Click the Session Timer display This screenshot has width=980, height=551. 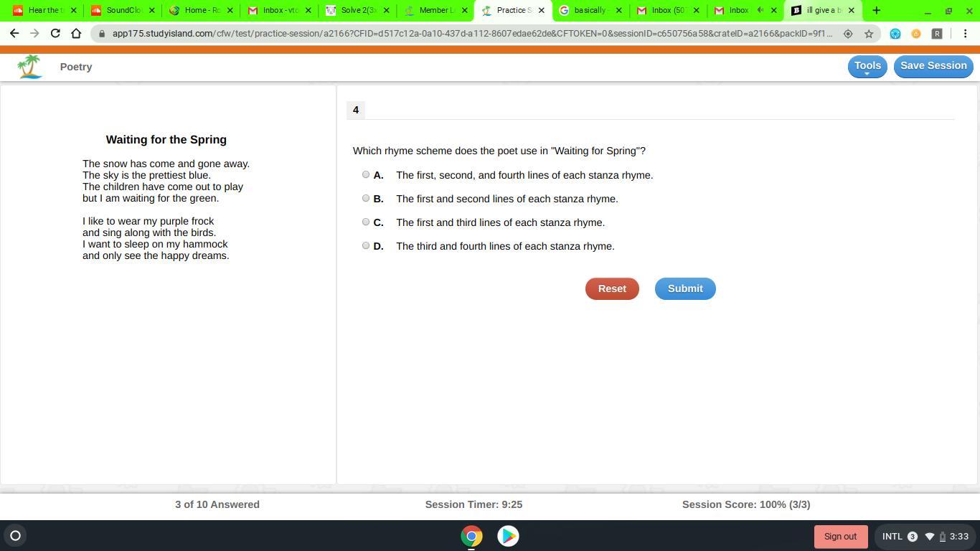pyautogui.click(x=473, y=504)
